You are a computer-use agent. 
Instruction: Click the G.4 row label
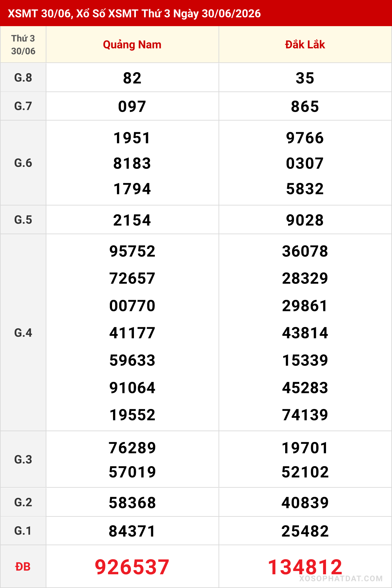point(23,333)
